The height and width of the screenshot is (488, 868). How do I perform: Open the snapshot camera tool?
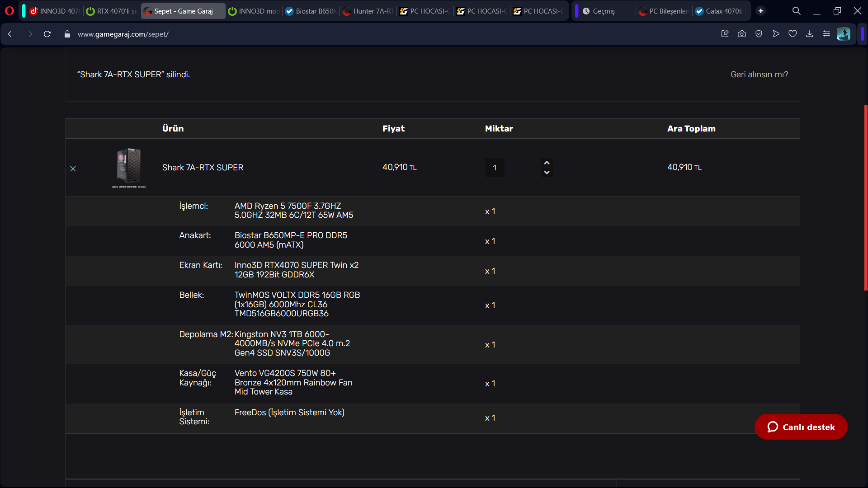click(742, 34)
